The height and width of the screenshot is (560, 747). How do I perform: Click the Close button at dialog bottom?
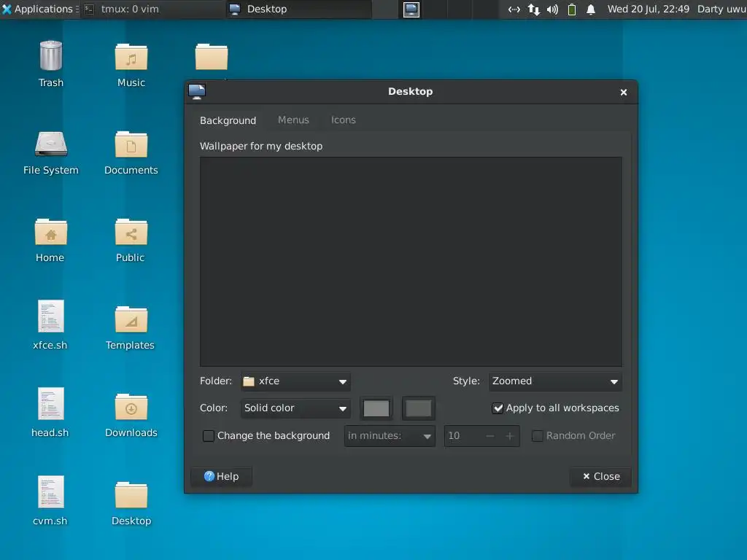601,476
